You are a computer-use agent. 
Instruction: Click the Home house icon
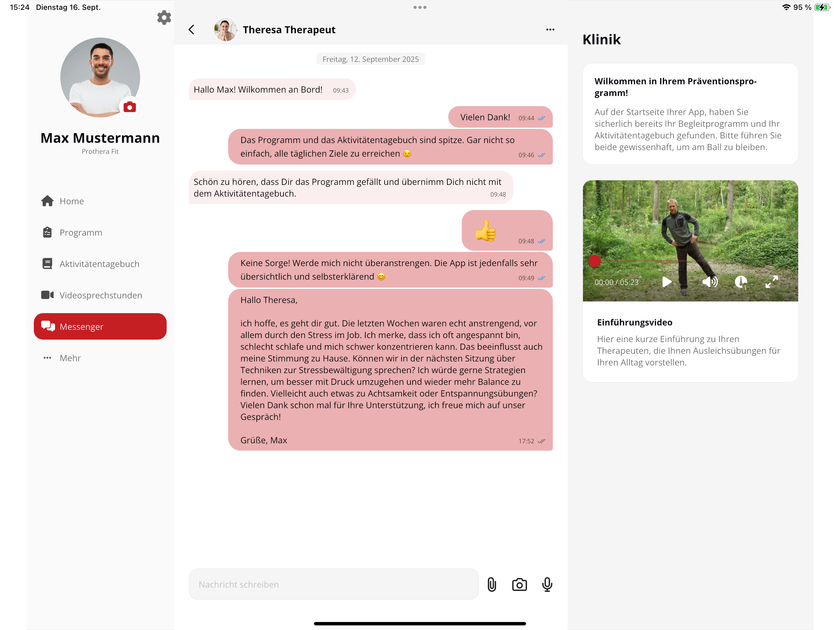[x=47, y=201]
